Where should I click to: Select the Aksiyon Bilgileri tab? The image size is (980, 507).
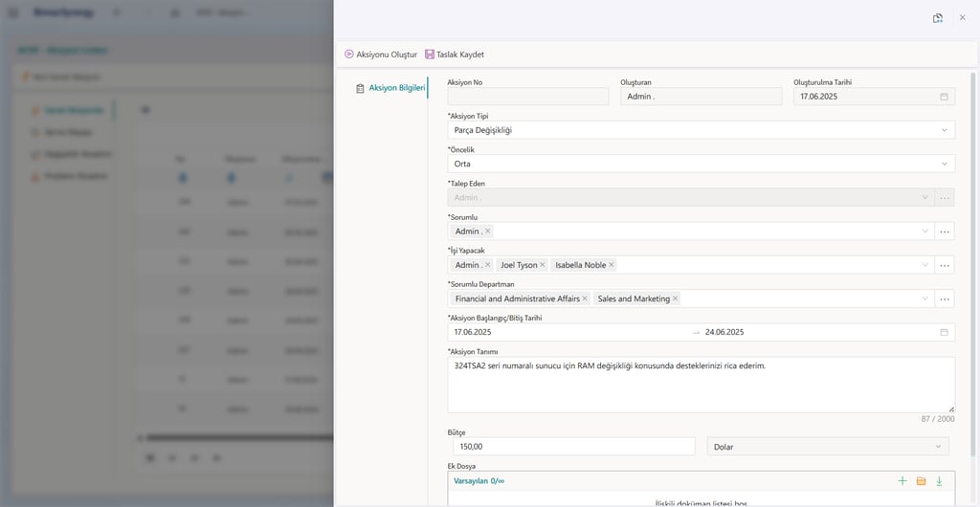[390, 88]
